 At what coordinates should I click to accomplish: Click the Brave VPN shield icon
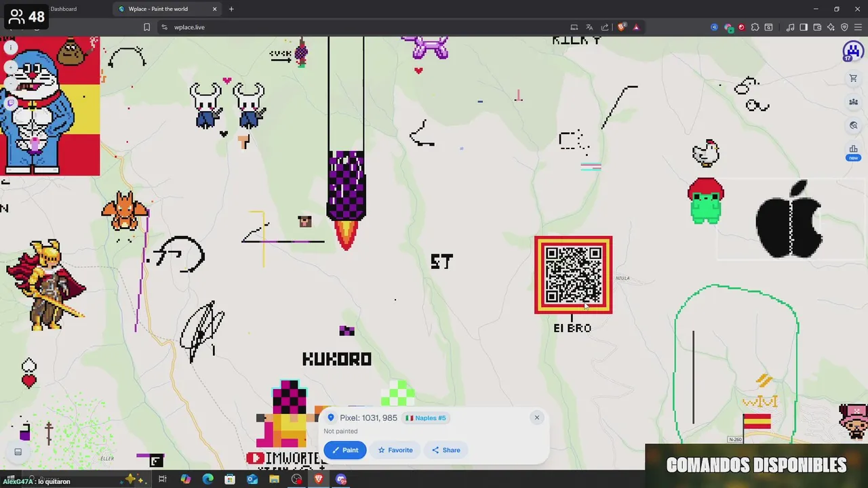844,27
